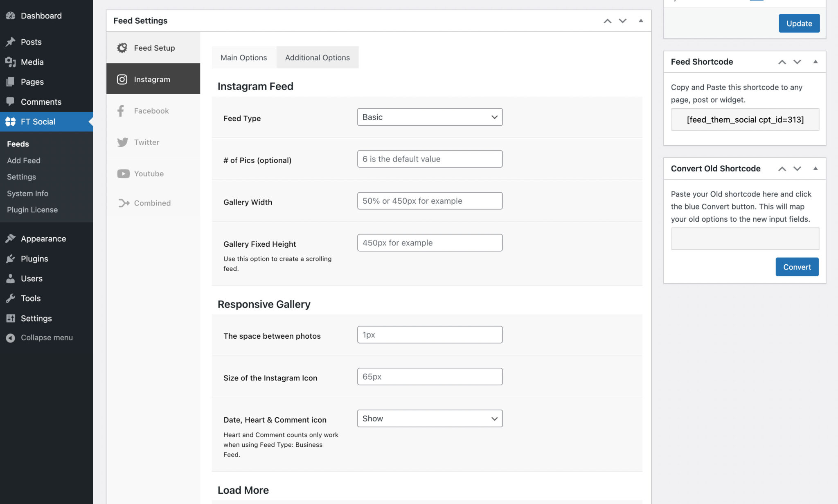The height and width of the screenshot is (504, 838).
Task: Click the Combined shuffle arrows icon
Action: click(x=124, y=203)
